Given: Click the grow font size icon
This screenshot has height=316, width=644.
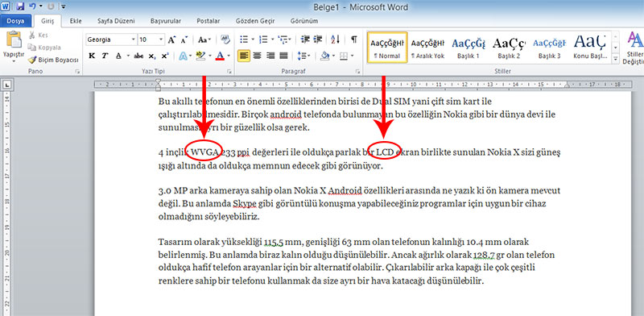Looking at the screenshot, I should coord(171,40).
